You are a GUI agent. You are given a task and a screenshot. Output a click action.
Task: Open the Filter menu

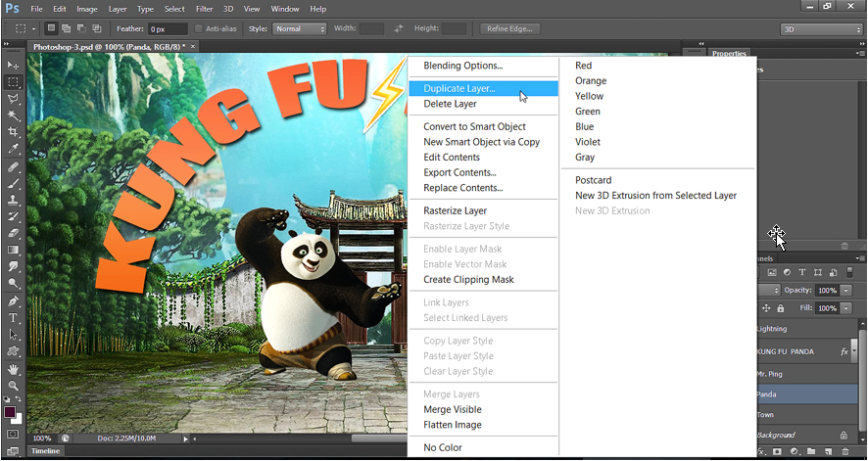(205, 9)
